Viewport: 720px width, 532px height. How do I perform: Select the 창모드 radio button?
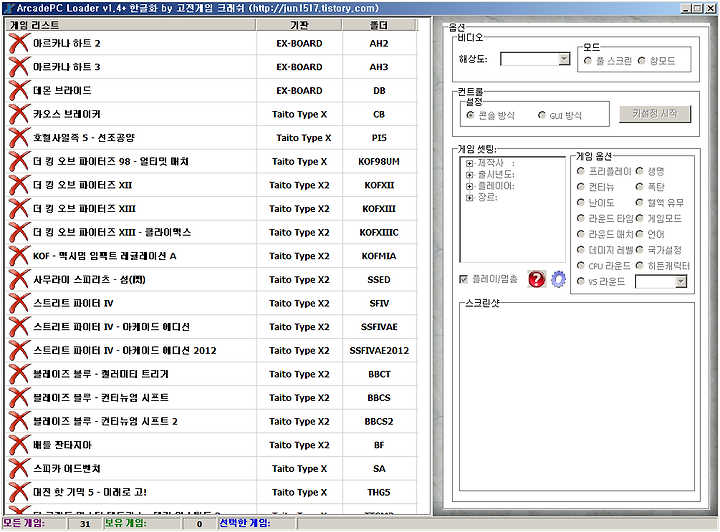(641, 61)
